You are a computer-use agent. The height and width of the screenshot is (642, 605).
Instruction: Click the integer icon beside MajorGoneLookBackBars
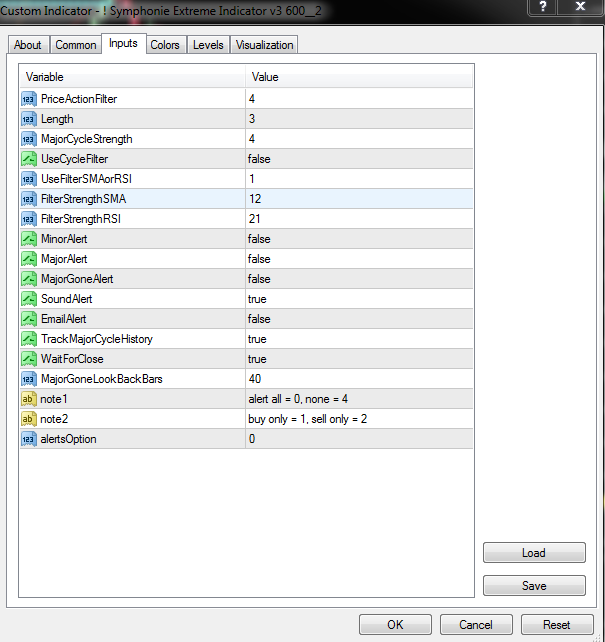[x=29, y=379]
